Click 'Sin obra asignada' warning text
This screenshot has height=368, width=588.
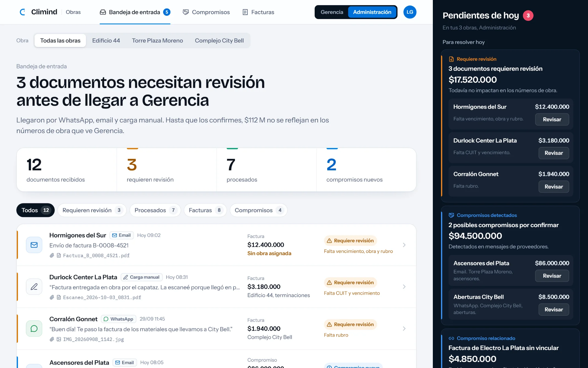tap(269, 253)
